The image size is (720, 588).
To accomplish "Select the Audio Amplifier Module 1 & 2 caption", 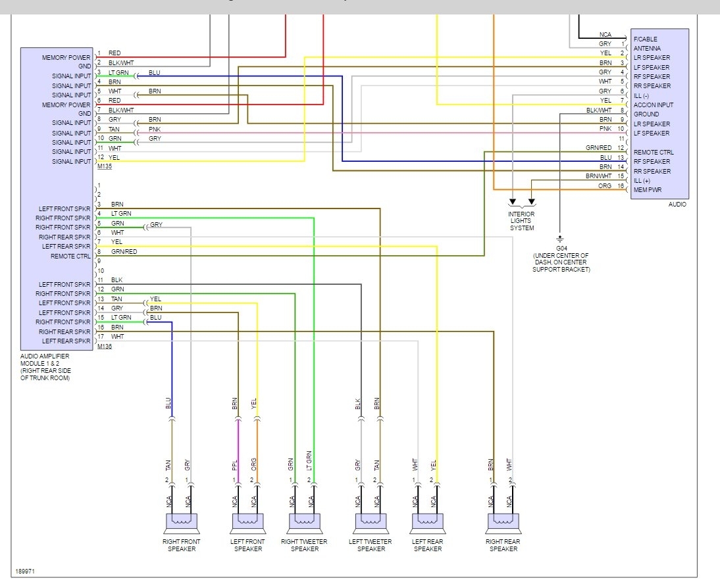I will 45,367.
